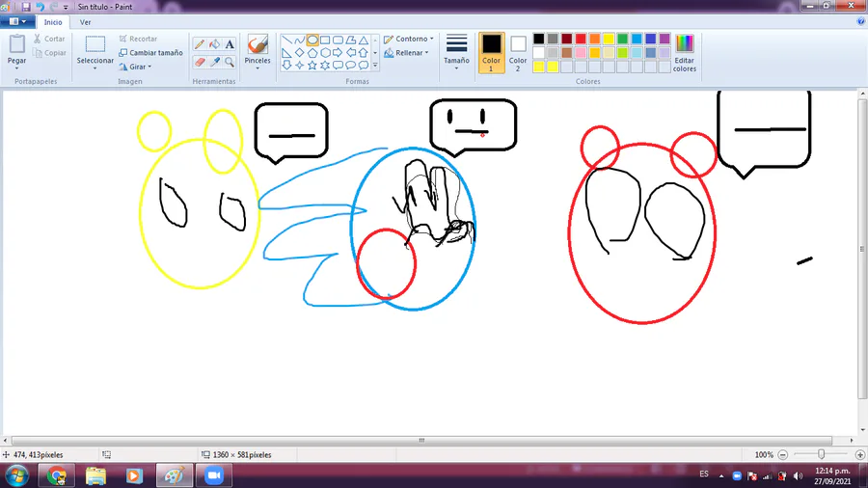
Task: Select the Eraser tool
Action: [200, 62]
